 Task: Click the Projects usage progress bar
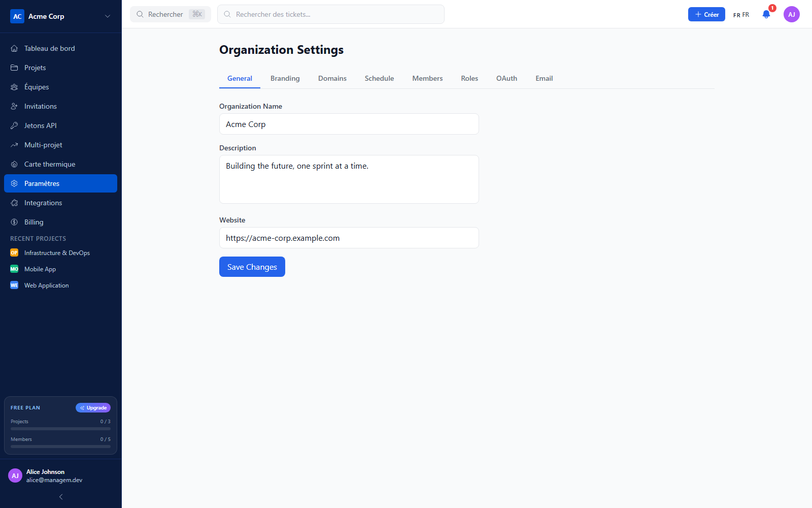60,429
